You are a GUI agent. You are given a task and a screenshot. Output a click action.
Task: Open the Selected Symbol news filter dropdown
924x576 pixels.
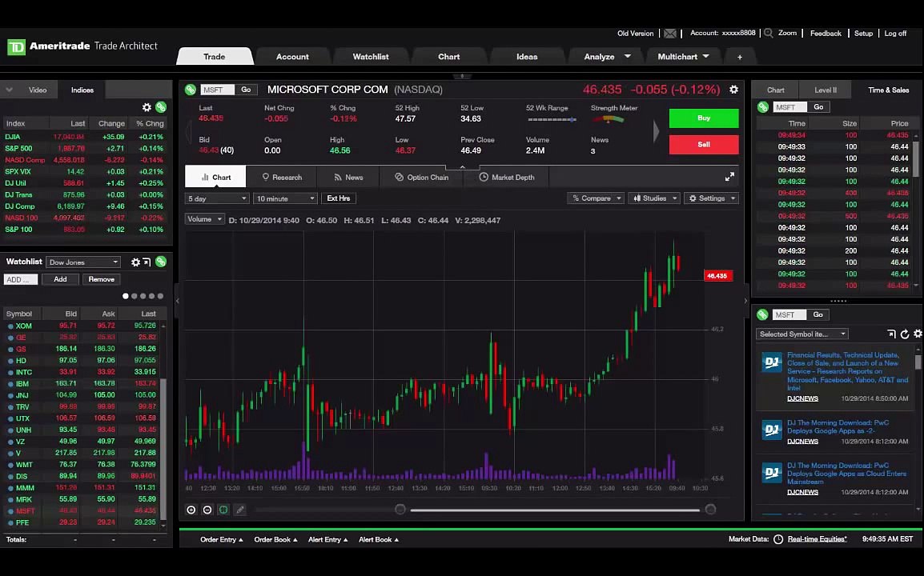(802, 334)
